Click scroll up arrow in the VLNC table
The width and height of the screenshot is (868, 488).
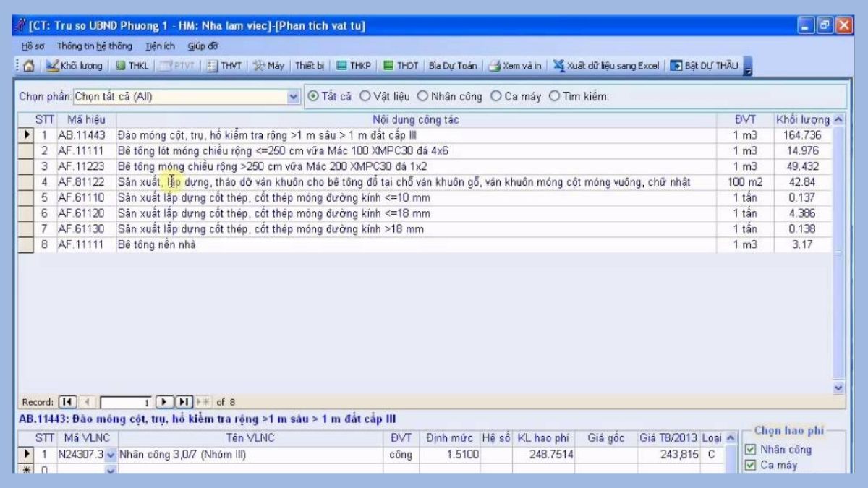(731, 438)
